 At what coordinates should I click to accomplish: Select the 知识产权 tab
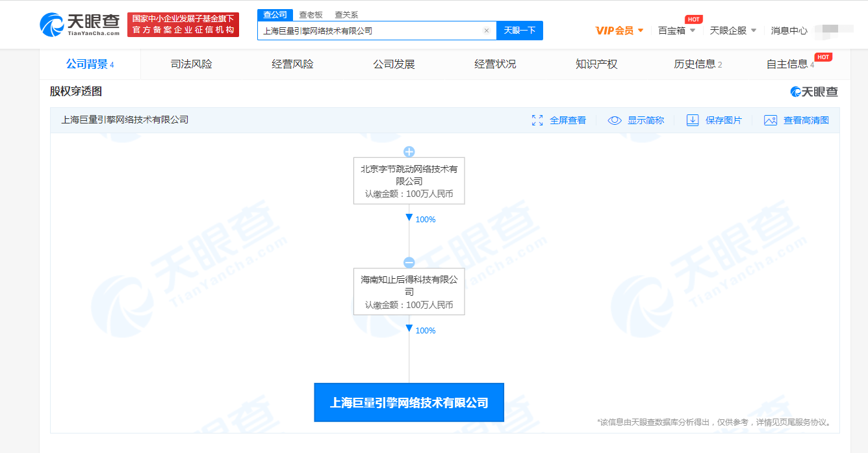[x=596, y=64]
